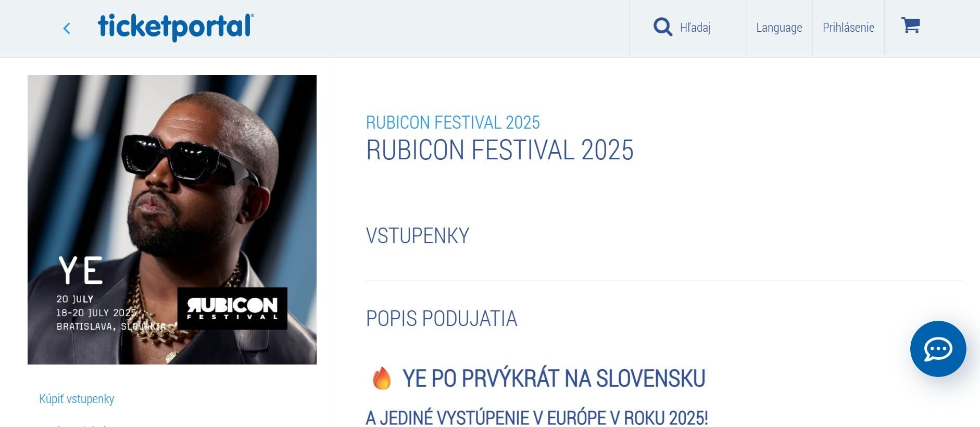Open the ticketportal home logo
The image size is (980, 427).
[176, 27]
